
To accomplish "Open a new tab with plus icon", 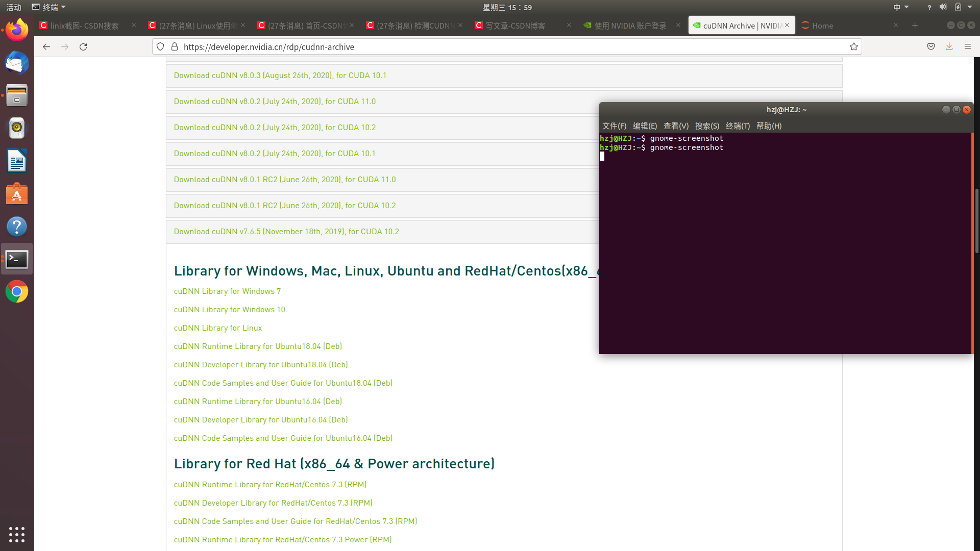I will pyautogui.click(x=915, y=26).
